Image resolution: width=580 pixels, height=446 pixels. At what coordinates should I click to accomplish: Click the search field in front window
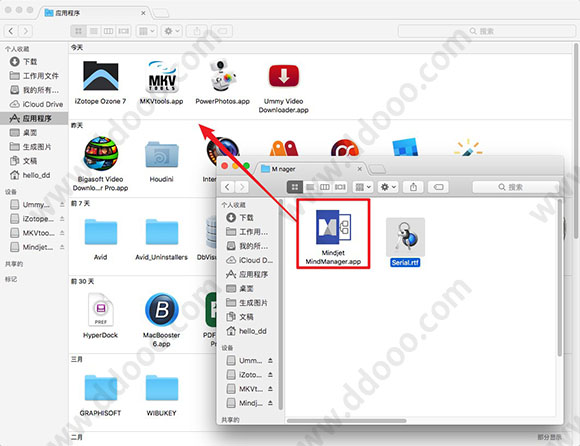[x=516, y=187]
